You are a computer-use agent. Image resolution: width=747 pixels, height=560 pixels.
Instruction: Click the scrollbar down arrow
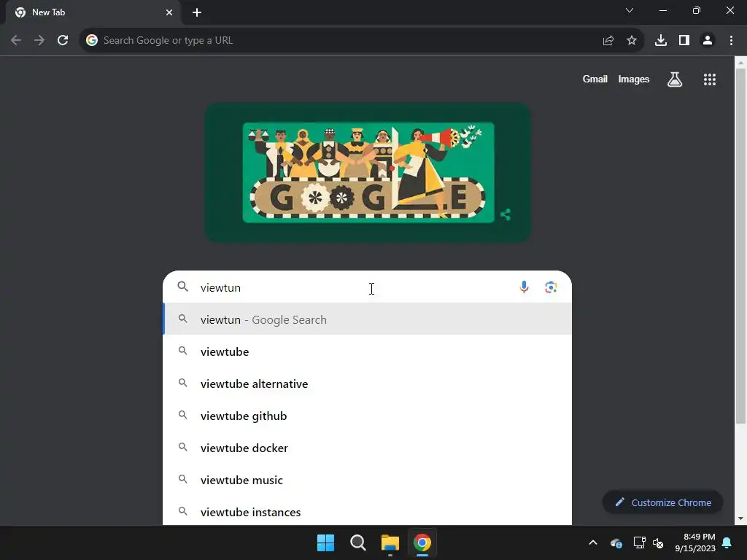(x=740, y=518)
